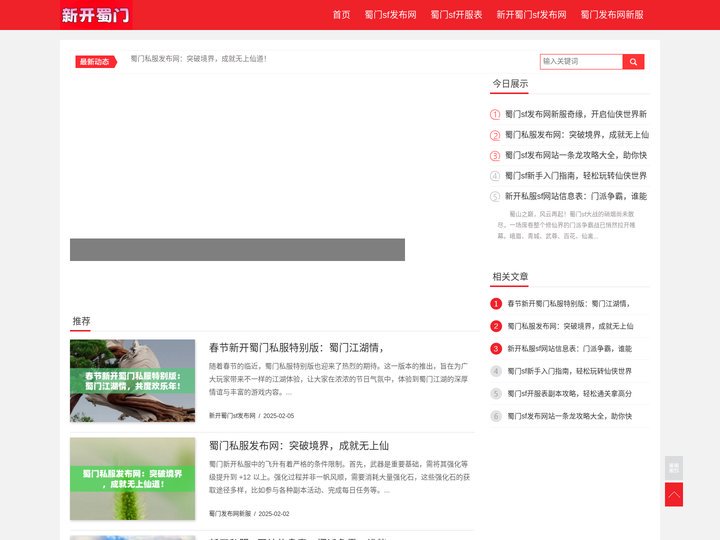
Task: Click the 蜀门发布网新服 category tag
Action: 230,513
